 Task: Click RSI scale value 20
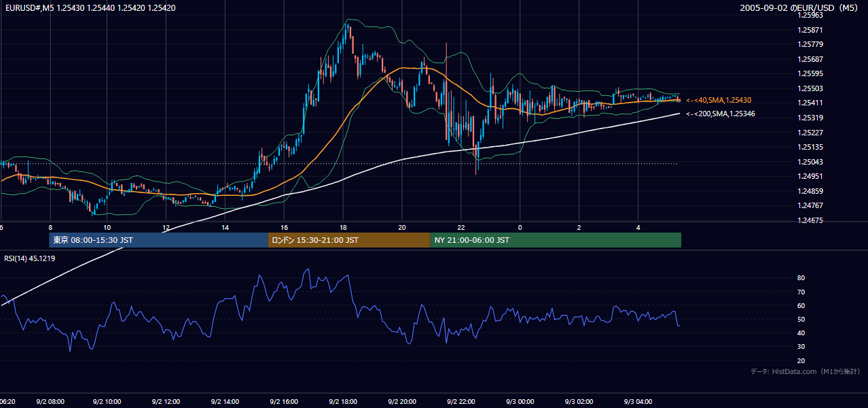click(801, 360)
